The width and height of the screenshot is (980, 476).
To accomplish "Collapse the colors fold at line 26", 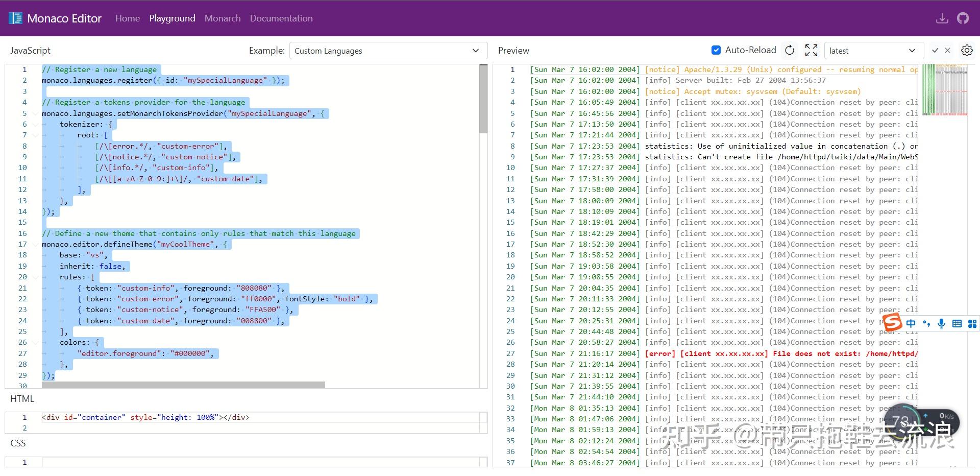I will click(35, 342).
